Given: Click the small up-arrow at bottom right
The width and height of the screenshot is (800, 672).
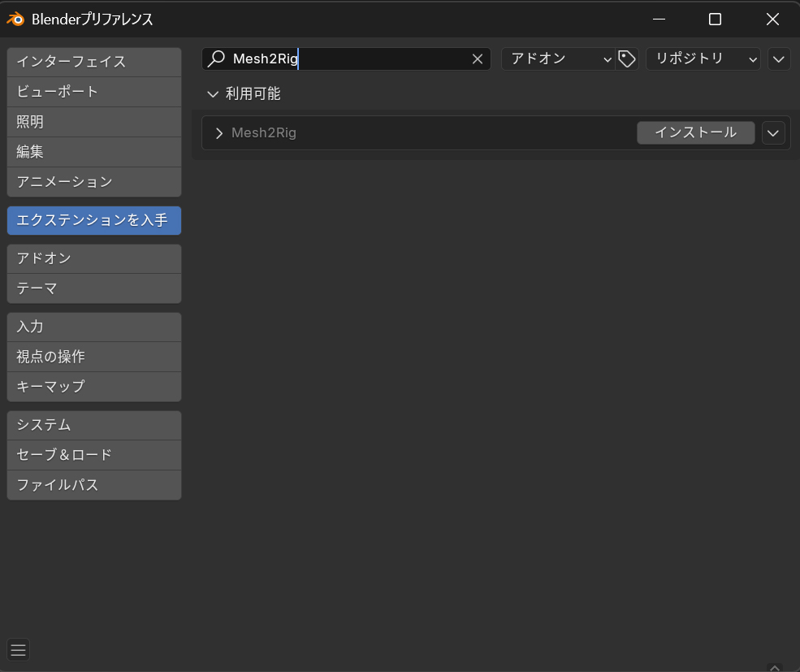Looking at the screenshot, I should click(x=775, y=668).
